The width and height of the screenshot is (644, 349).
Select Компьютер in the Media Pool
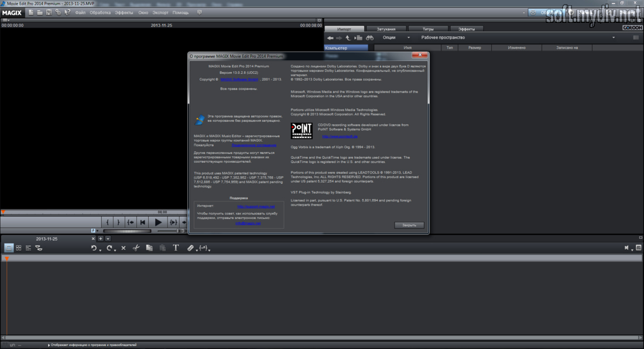(346, 48)
